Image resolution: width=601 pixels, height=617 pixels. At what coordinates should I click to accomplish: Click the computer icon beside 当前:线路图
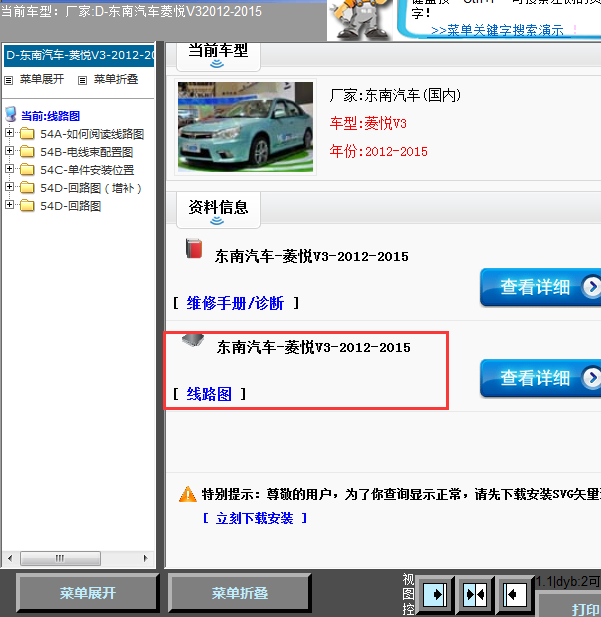tap(11, 115)
